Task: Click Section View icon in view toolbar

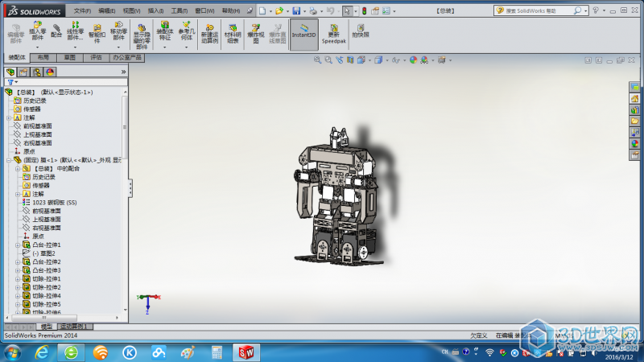Action: [x=350, y=60]
